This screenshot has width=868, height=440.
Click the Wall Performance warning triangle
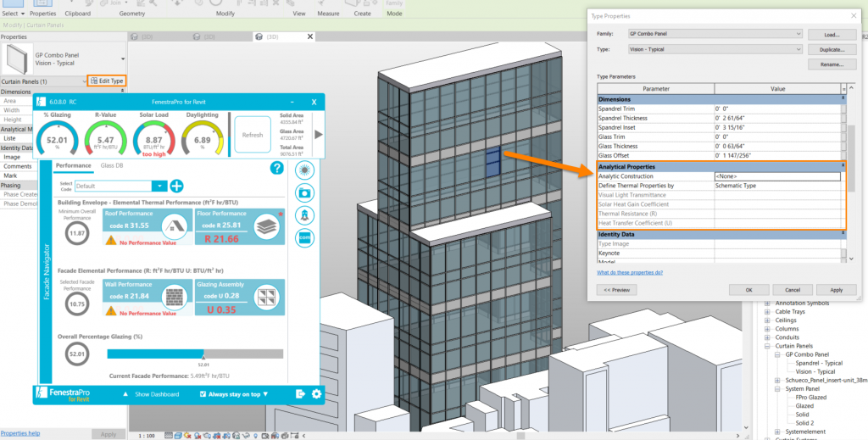(x=111, y=312)
